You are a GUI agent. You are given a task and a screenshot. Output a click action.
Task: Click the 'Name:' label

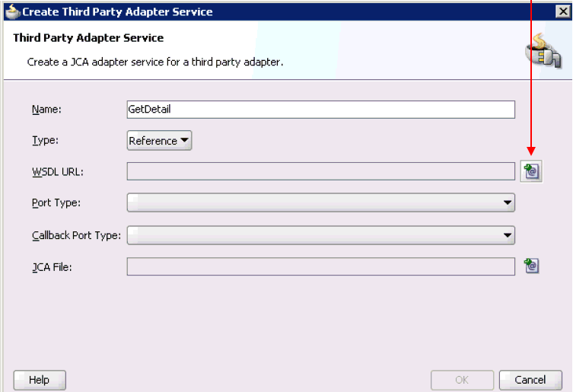tap(46, 110)
